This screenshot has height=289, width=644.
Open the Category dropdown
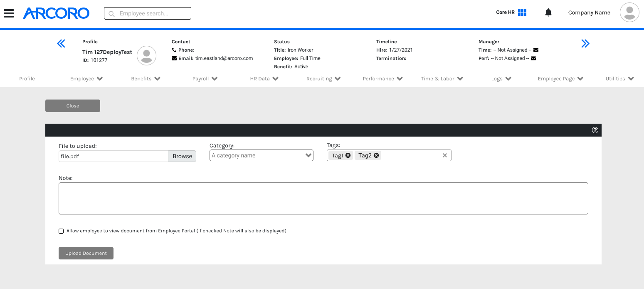(x=262, y=155)
